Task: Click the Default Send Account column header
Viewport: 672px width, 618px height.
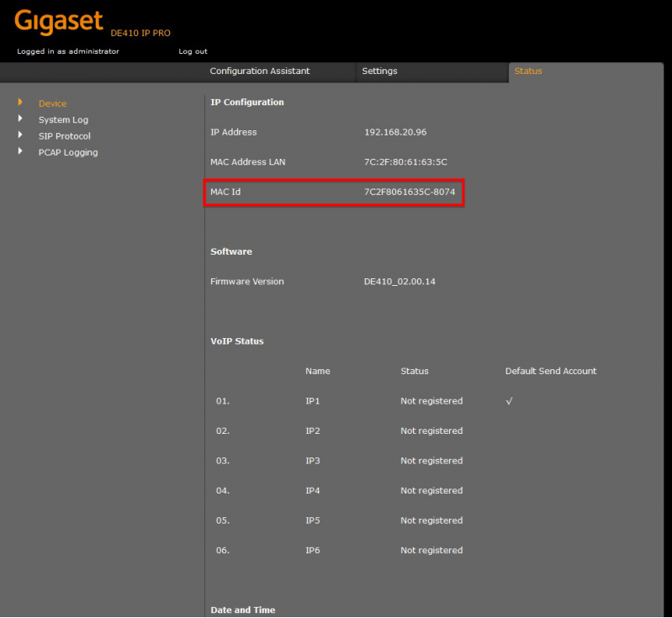Action: (x=551, y=371)
